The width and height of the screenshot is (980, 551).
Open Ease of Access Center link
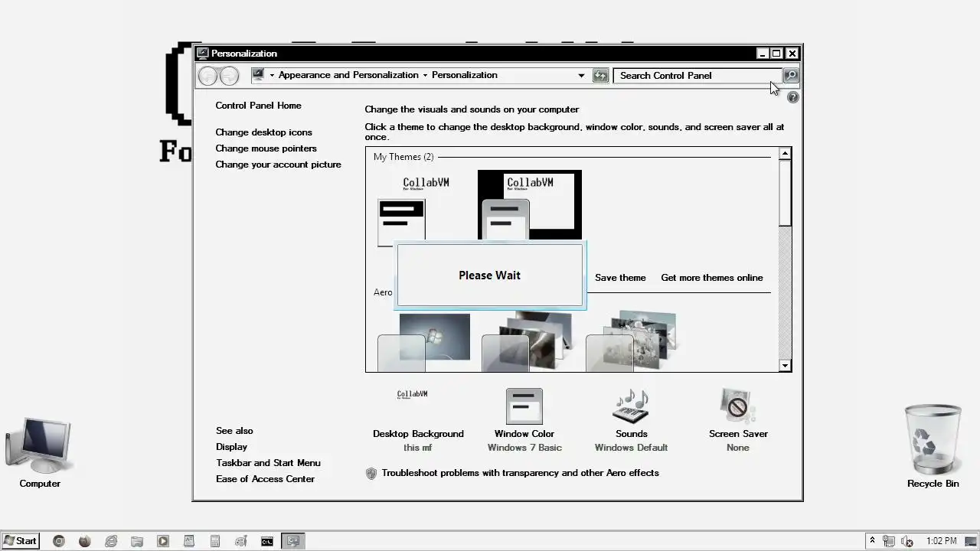(x=265, y=479)
